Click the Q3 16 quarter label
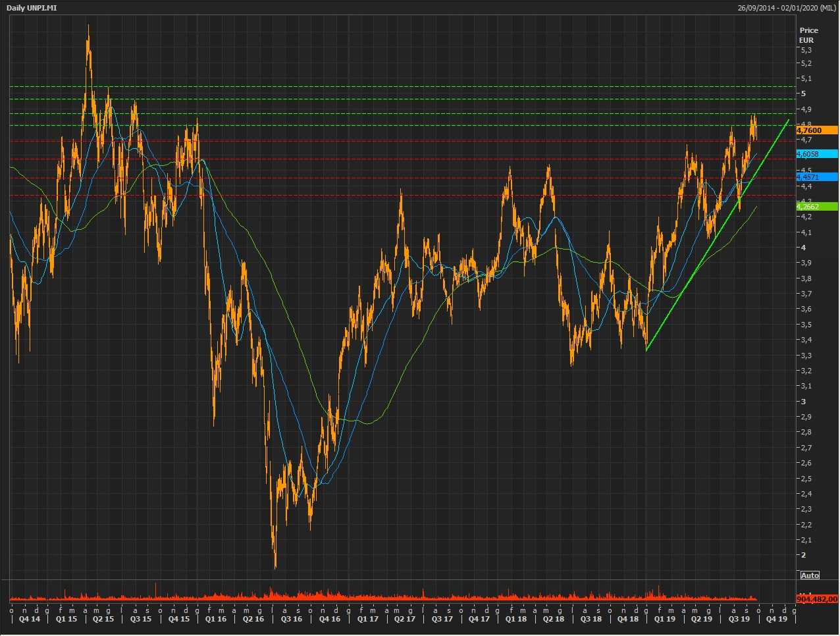 (x=292, y=619)
